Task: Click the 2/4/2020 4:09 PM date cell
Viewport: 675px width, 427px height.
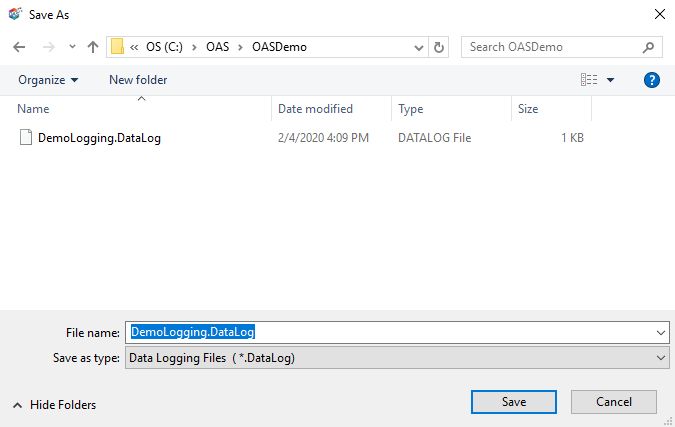Action: [323, 138]
